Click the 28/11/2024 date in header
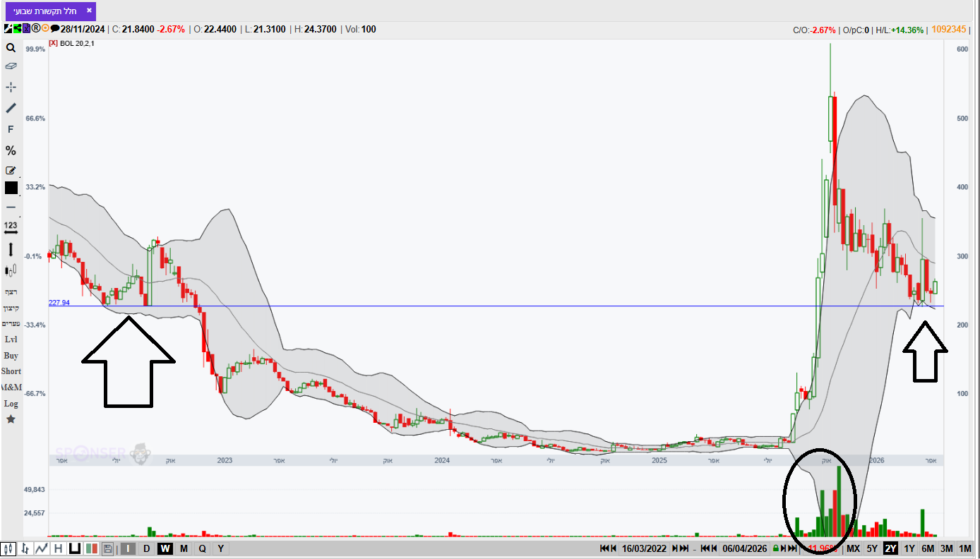 pos(83,29)
